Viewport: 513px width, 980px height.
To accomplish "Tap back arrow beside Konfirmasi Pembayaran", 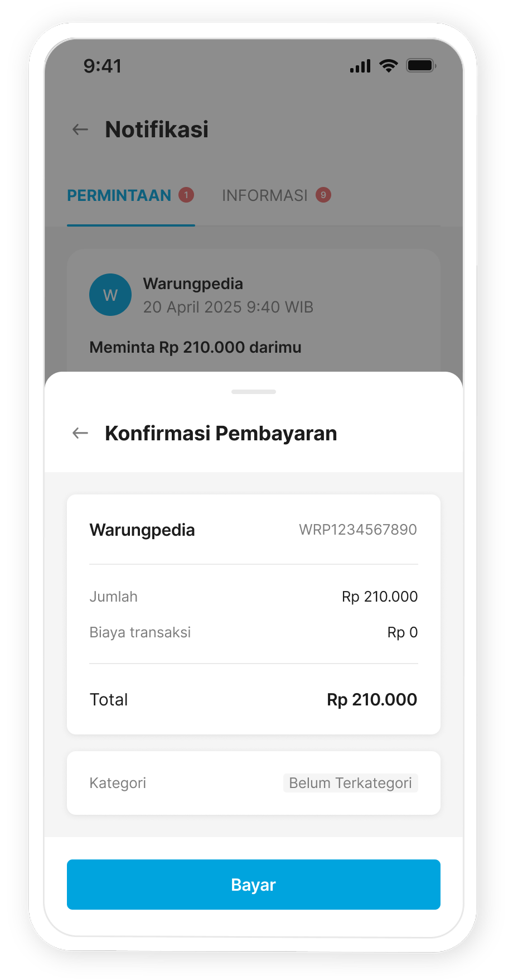I will 81,433.
